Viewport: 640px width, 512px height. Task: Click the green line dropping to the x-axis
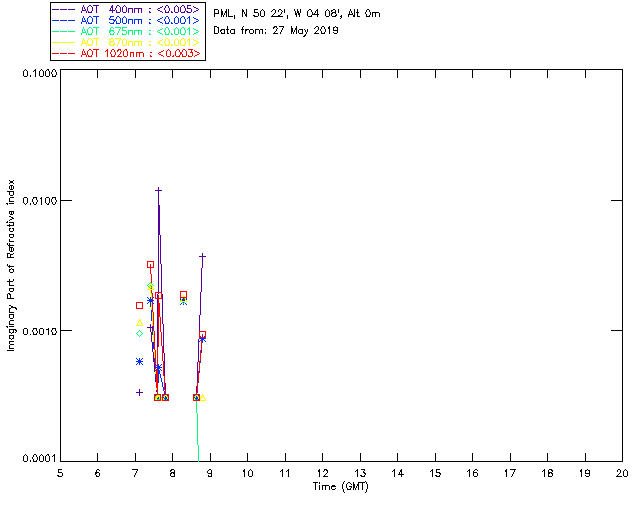pyautogui.click(x=198, y=431)
